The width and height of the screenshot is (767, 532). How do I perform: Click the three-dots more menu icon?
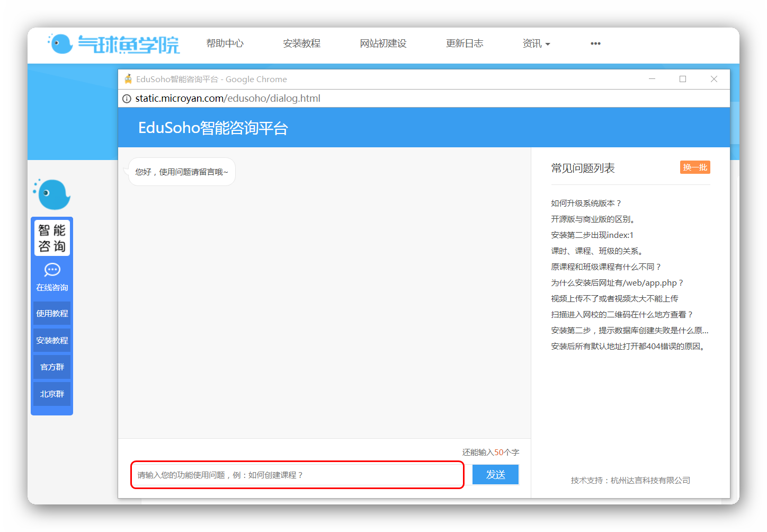pos(595,43)
